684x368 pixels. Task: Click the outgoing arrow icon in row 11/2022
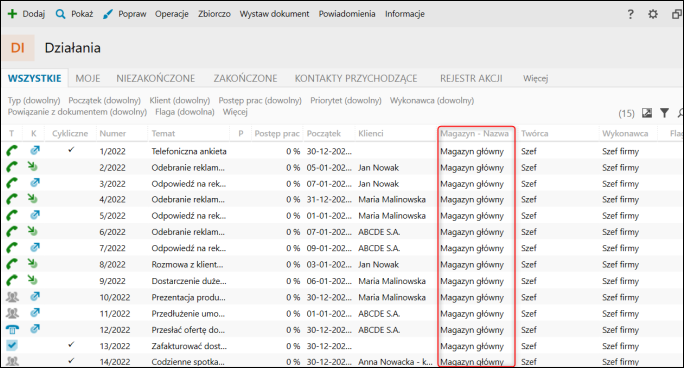click(x=34, y=313)
